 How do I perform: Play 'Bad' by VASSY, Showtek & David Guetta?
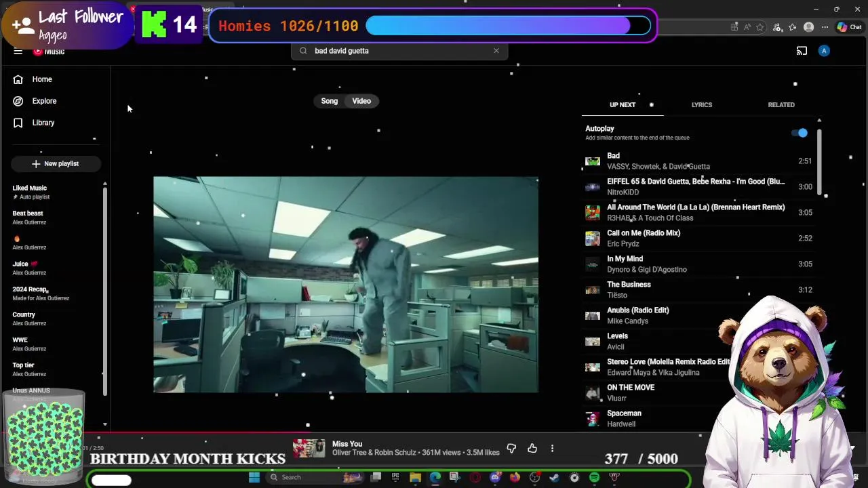click(698, 161)
